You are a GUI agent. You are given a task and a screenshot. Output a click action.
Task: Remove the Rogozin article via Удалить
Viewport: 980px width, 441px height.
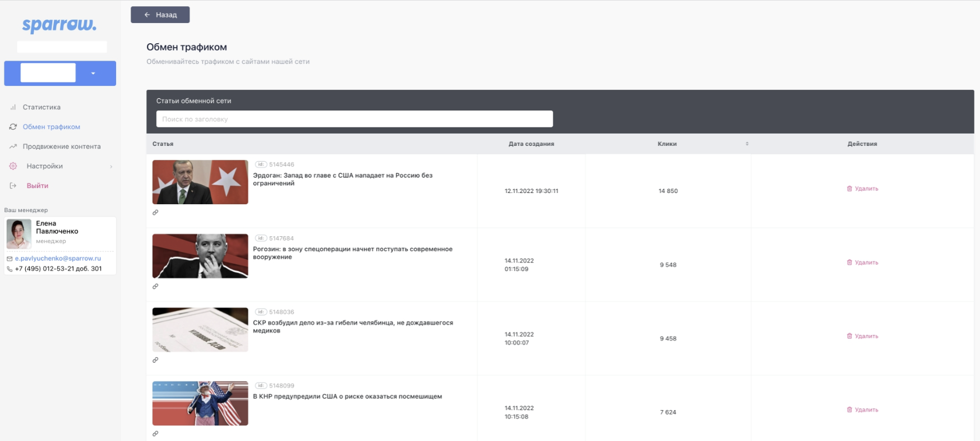[862, 263]
